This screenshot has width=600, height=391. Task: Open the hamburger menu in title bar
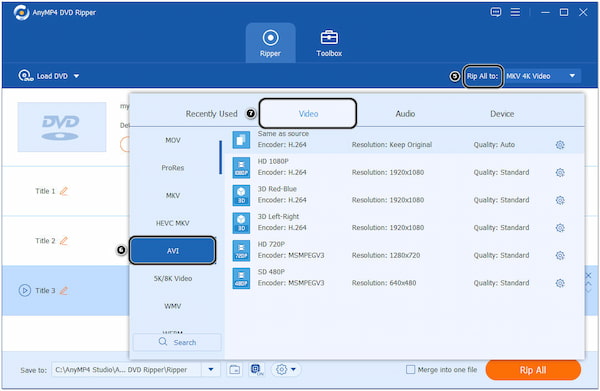(515, 12)
